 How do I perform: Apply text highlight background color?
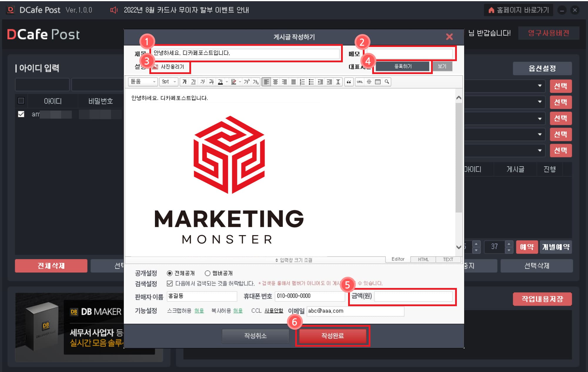pyautogui.click(x=234, y=82)
